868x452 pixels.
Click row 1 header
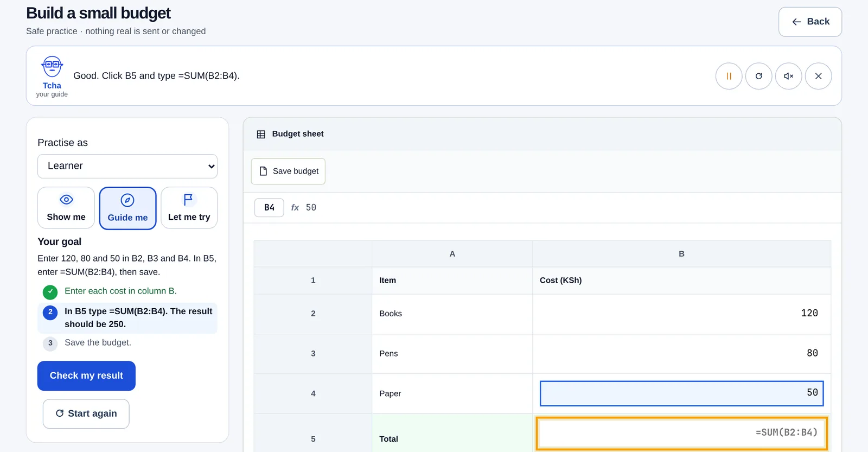[313, 281]
